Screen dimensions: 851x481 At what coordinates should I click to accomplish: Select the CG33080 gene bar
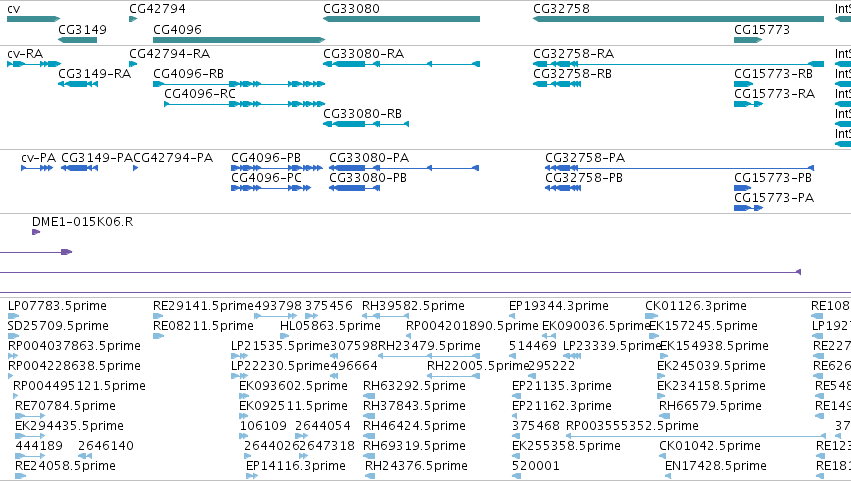coord(402,19)
